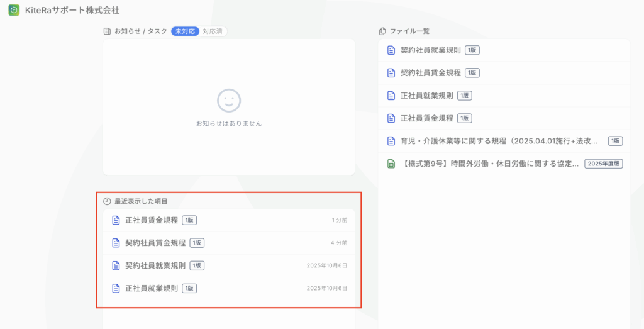Open 正社員就業規則 from the file list

[x=427, y=96]
